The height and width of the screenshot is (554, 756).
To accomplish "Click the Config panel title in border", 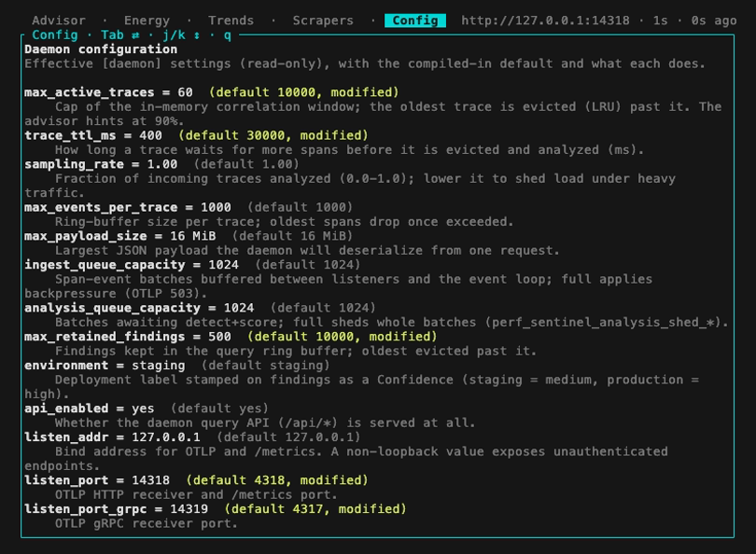I will coord(54,35).
